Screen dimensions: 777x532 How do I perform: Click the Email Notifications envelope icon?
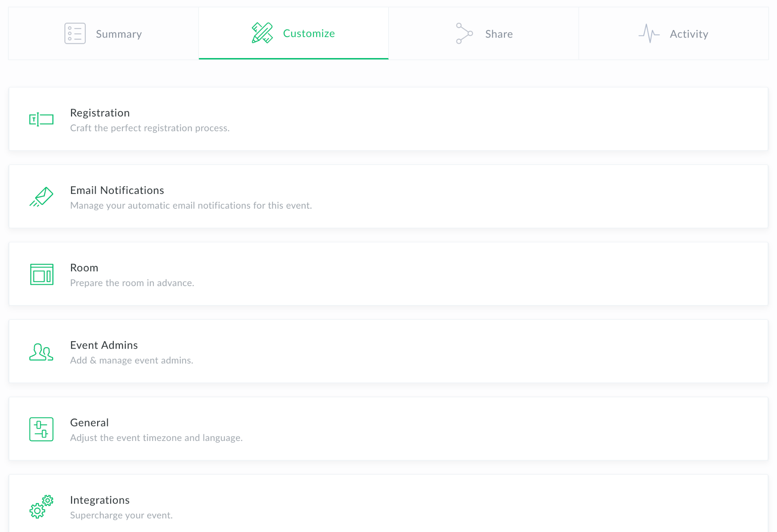point(41,197)
